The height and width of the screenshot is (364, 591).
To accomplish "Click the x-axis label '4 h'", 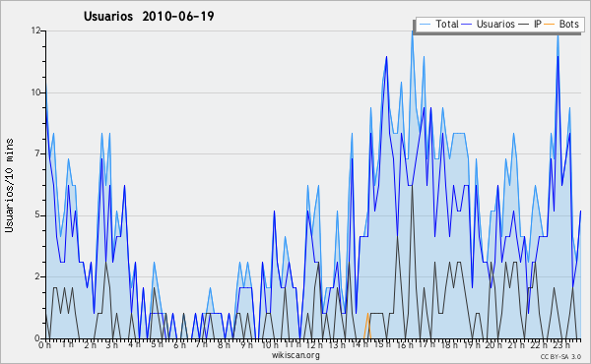I will point(134,344).
